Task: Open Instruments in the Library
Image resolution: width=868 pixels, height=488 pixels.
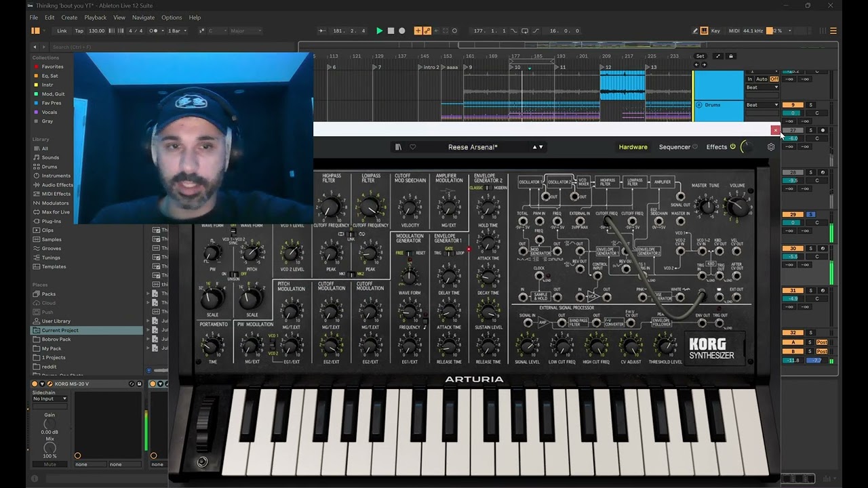Action: coord(56,176)
